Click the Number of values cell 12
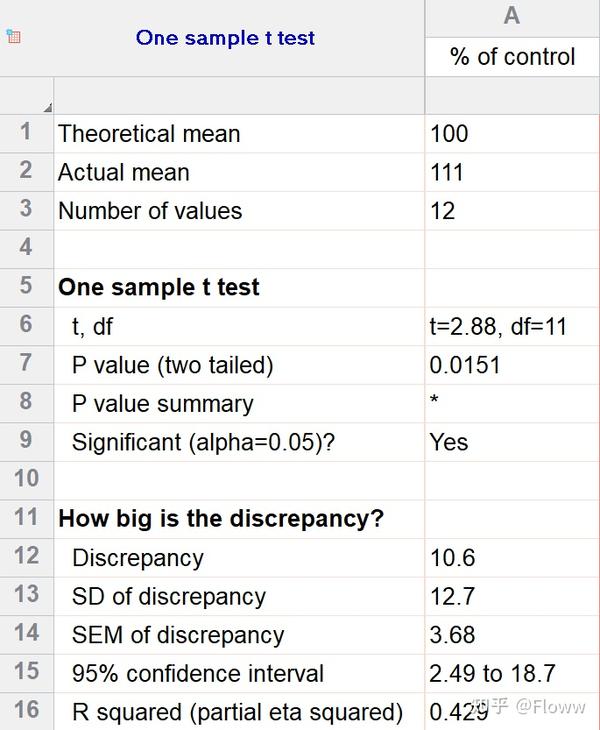The height and width of the screenshot is (730, 600). [x=442, y=211]
